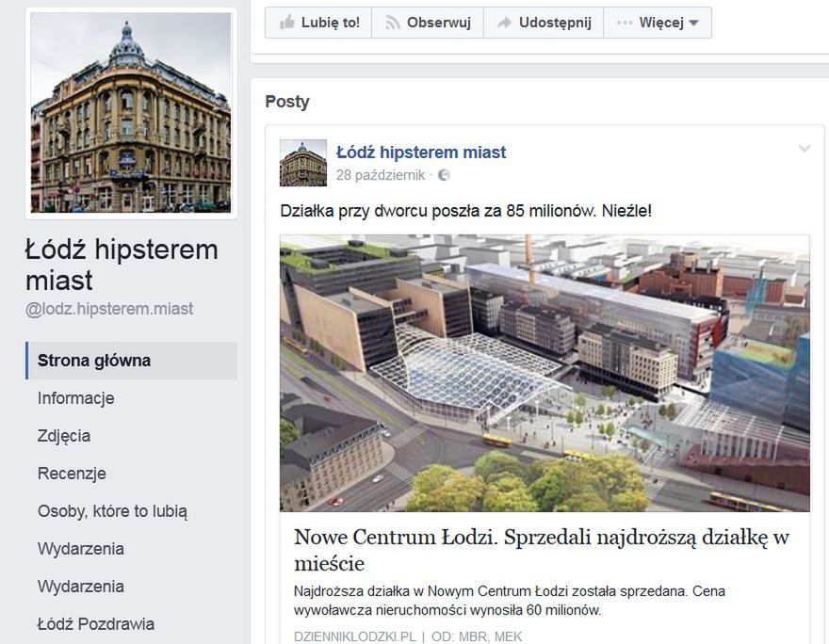Screen dimensions: 829x644
Task: Open the post's small page avatar thumbnail
Action: tap(303, 163)
